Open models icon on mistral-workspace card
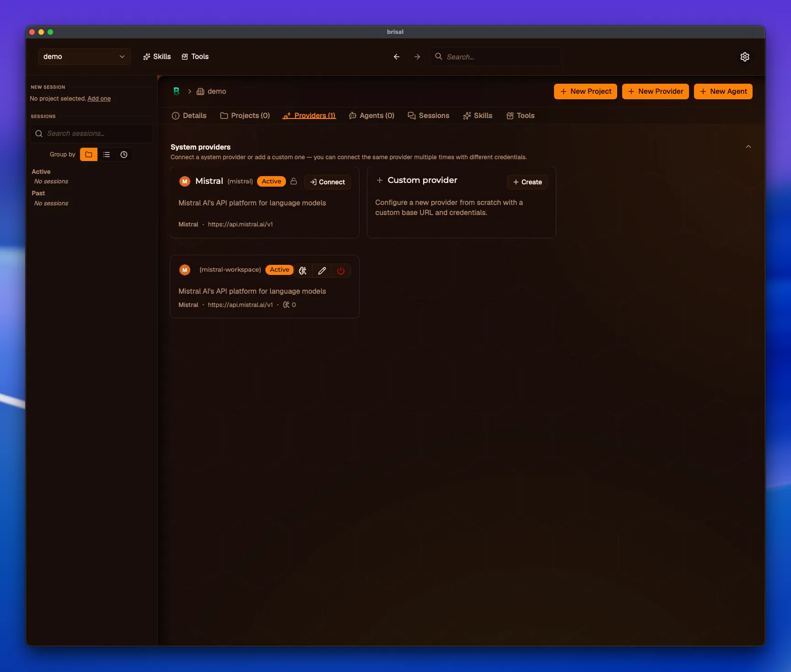 [x=303, y=270]
